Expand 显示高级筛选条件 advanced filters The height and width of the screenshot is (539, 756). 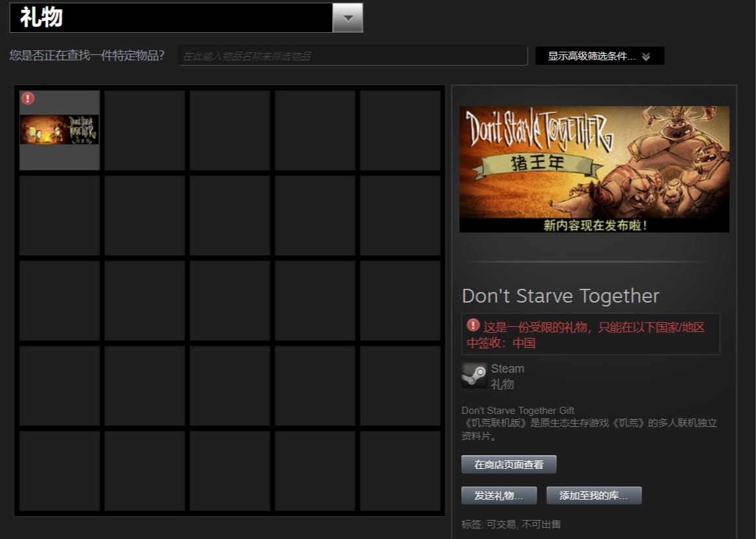pos(600,56)
